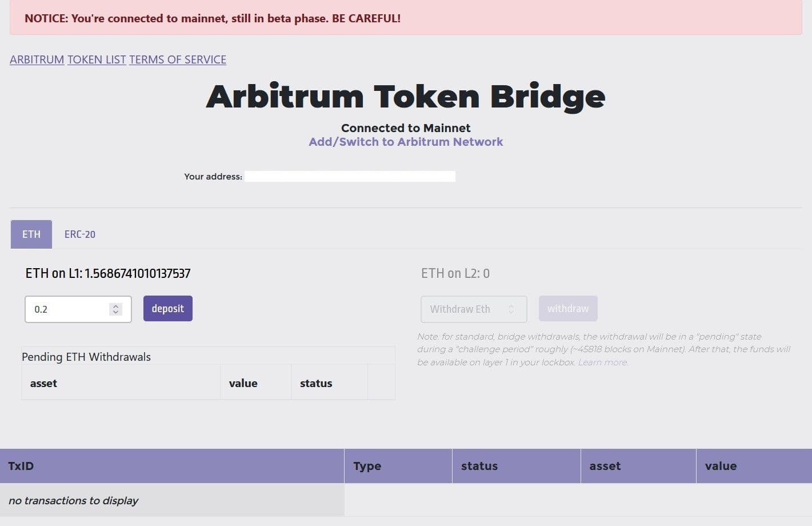Click the Withdraw Eth stepper arrows
The image size is (812, 526).
click(x=511, y=309)
